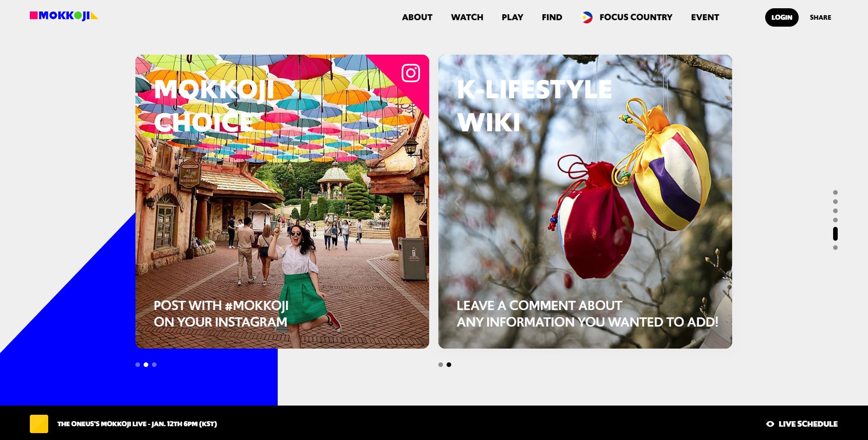Screen dimensions: 868x440
Task: Click the Philippines flag icon
Action: coord(587,17)
